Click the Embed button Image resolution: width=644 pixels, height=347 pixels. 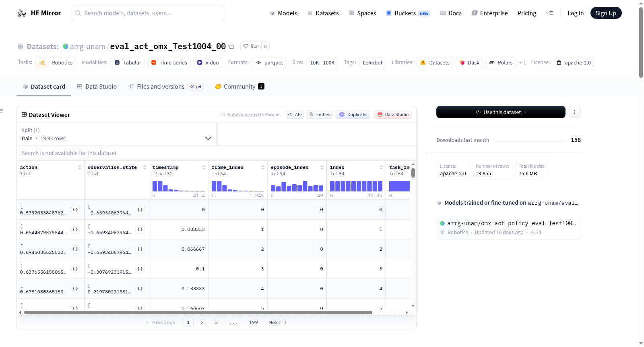320,114
